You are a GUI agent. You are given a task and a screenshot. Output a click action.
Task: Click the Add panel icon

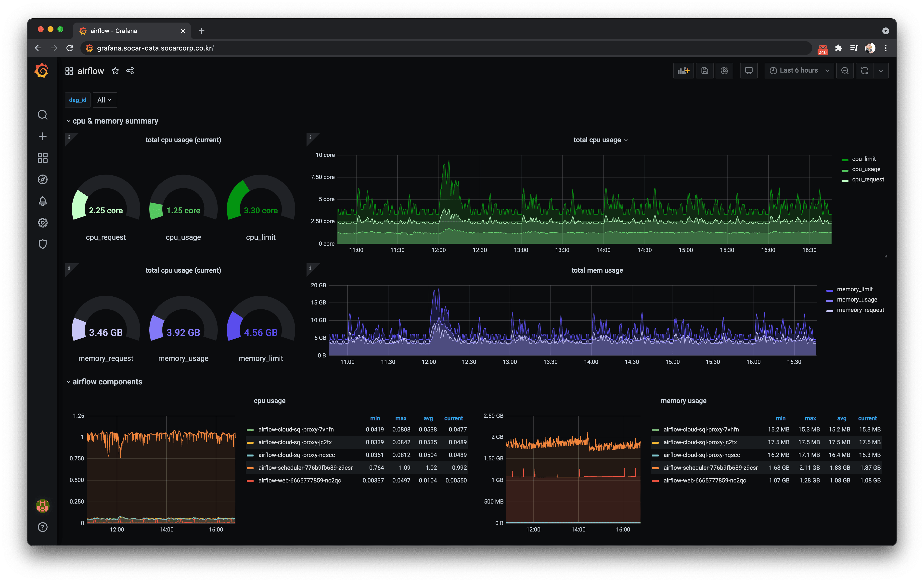click(683, 71)
